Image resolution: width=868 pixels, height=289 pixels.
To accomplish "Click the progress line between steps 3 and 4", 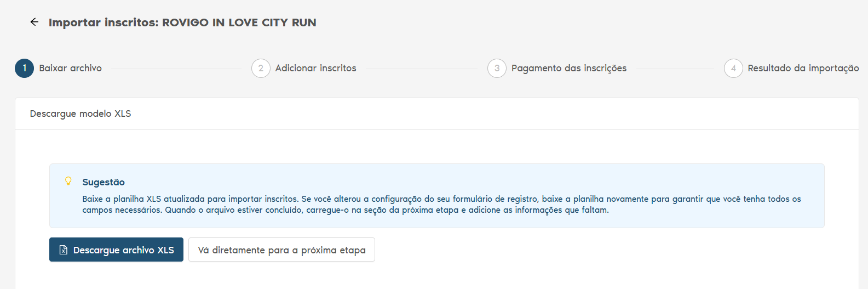I will point(675,69).
